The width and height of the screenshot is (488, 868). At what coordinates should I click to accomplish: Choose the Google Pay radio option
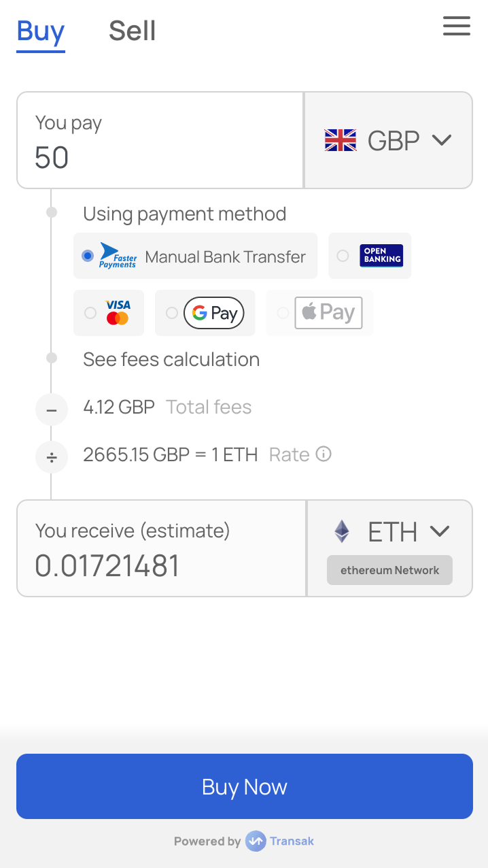pos(172,313)
